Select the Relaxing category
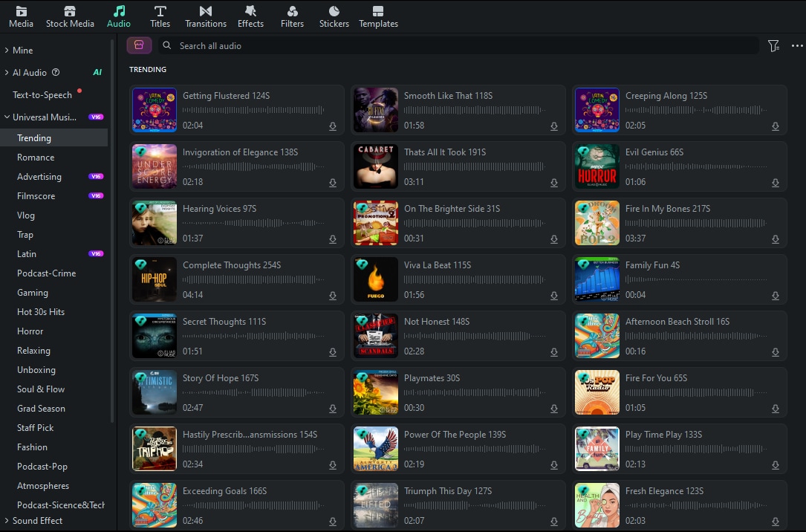This screenshot has height=532, width=806. pos(33,351)
